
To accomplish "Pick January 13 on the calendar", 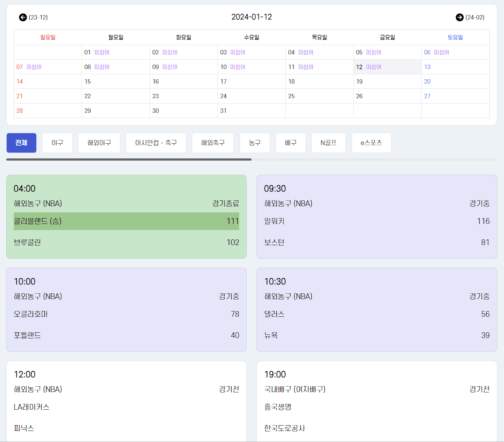I will click(427, 67).
